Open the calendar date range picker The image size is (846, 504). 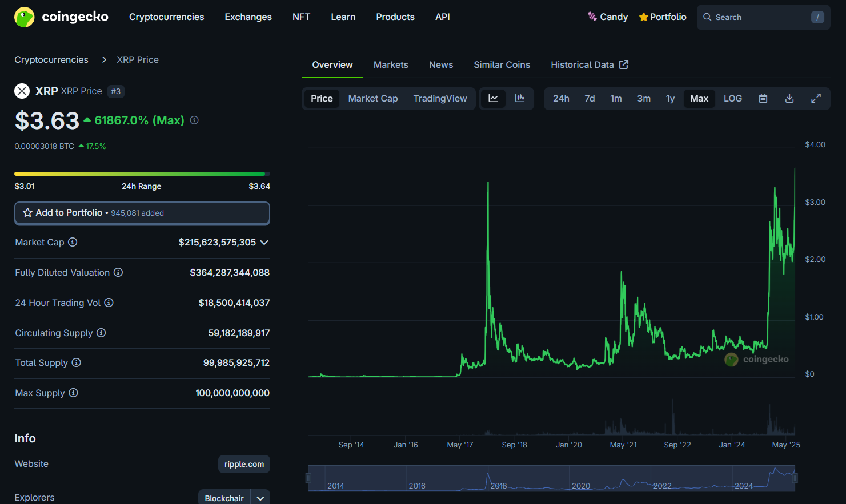click(763, 98)
